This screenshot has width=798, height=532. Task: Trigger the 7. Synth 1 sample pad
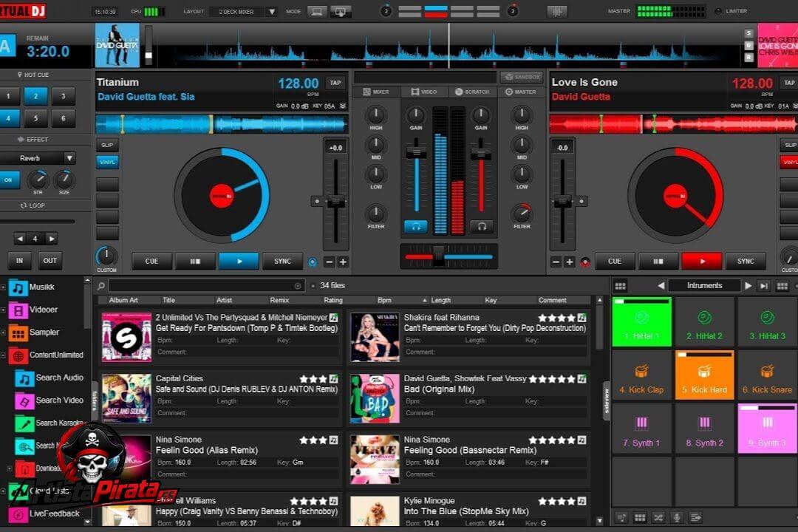tap(642, 429)
